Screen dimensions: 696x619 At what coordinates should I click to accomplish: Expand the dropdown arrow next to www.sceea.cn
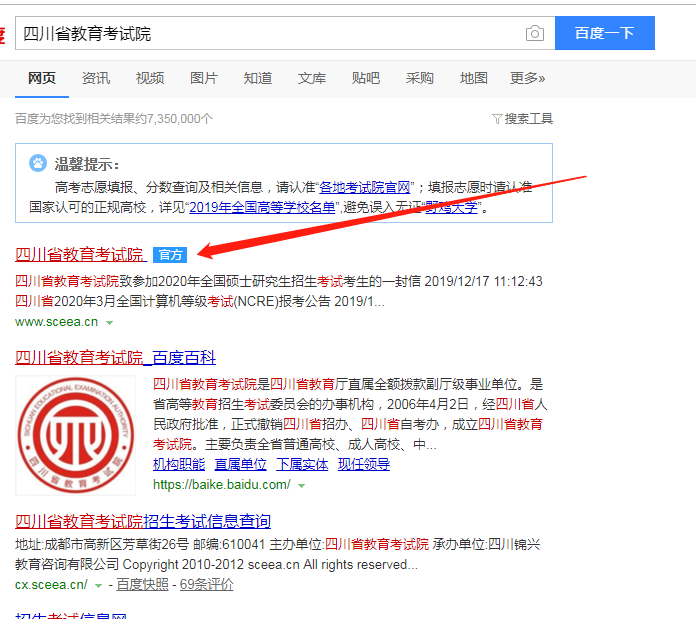tap(110, 323)
